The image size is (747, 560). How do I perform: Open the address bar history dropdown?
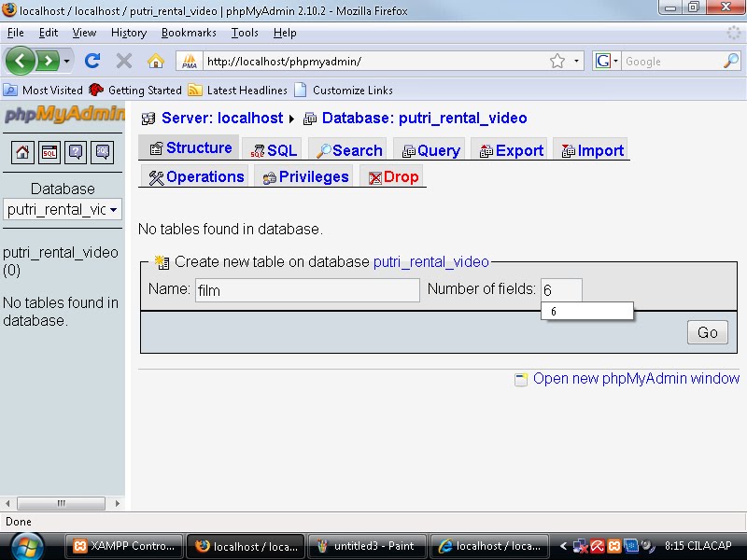(x=576, y=61)
